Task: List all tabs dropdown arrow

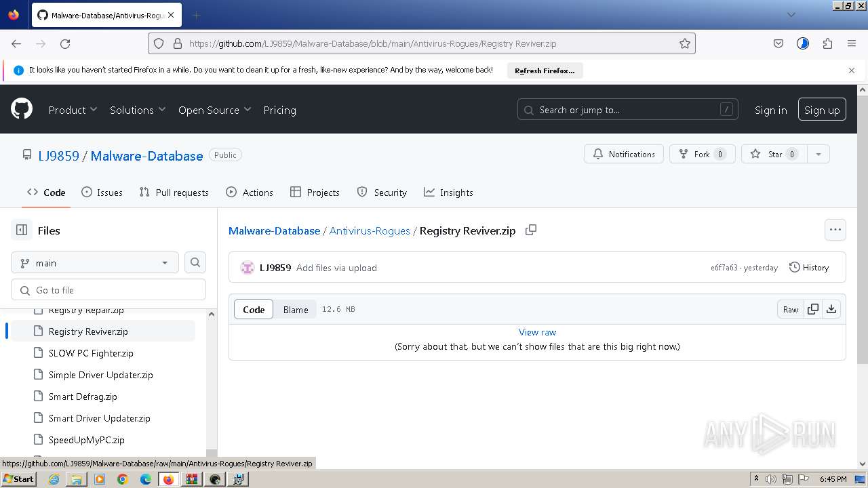Action: point(791,15)
